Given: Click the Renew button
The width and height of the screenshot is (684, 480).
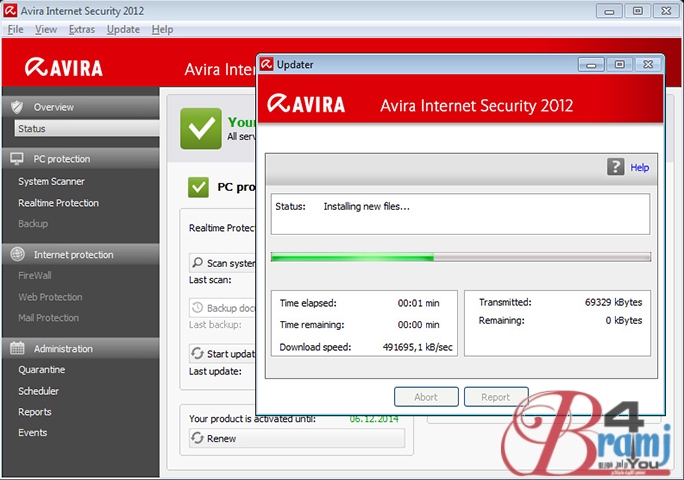Looking at the screenshot, I should coord(297,438).
